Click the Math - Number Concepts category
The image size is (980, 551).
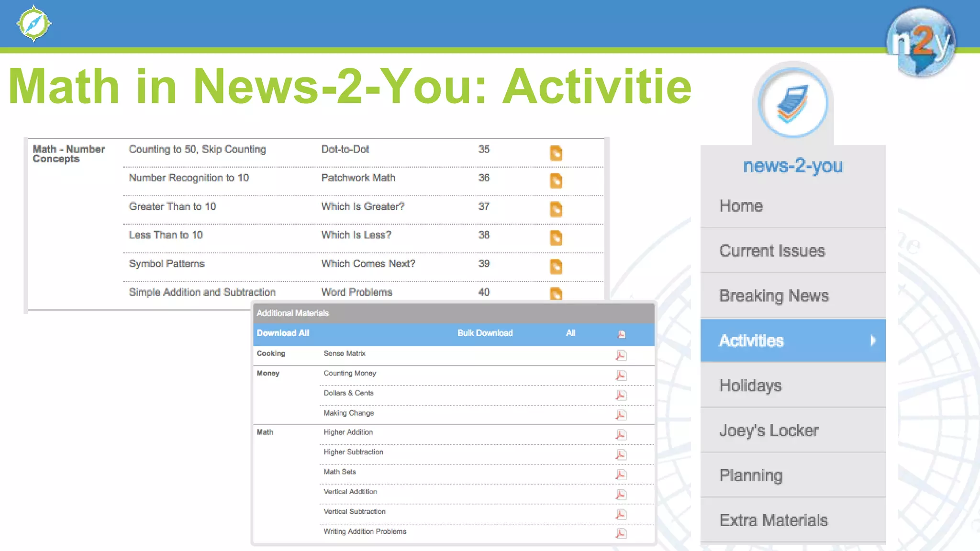(68, 154)
